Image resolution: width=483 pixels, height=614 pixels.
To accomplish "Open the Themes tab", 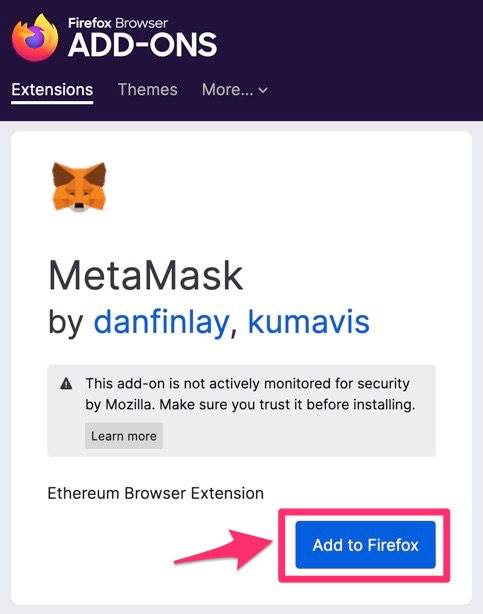I will click(148, 90).
